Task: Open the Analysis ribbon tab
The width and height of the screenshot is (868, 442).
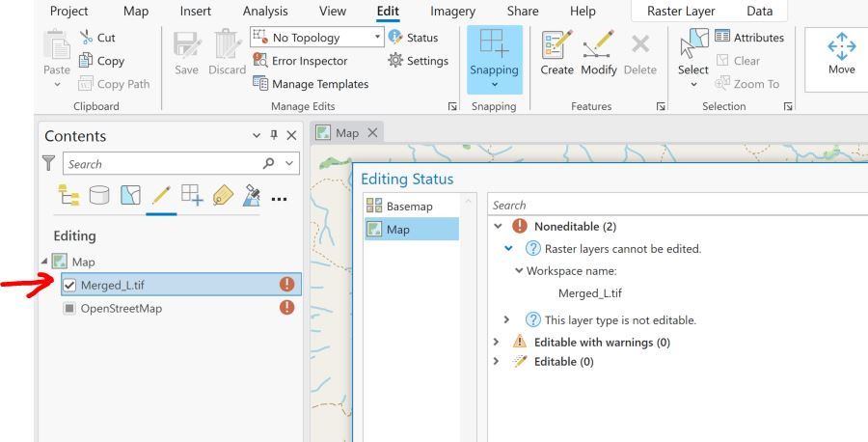Action: (265, 12)
